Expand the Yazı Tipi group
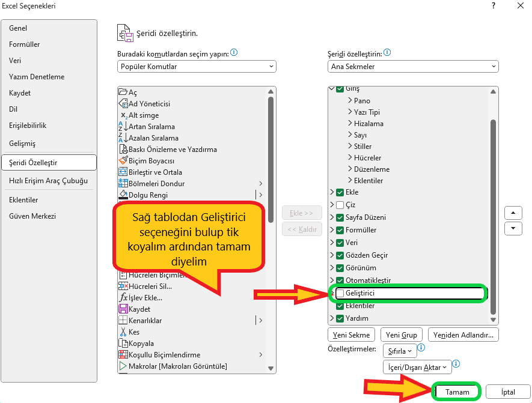 350,112
